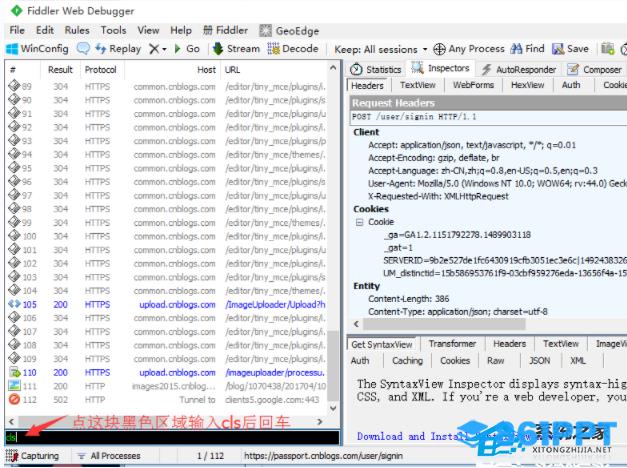This screenshot has height=468, width=627.
Task: Toggle Capturing in status bar
Action: [x=33, y=456]
